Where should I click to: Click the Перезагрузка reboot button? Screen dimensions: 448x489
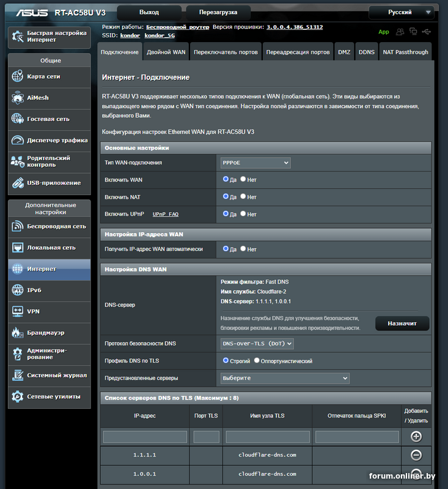pos(218,12)
